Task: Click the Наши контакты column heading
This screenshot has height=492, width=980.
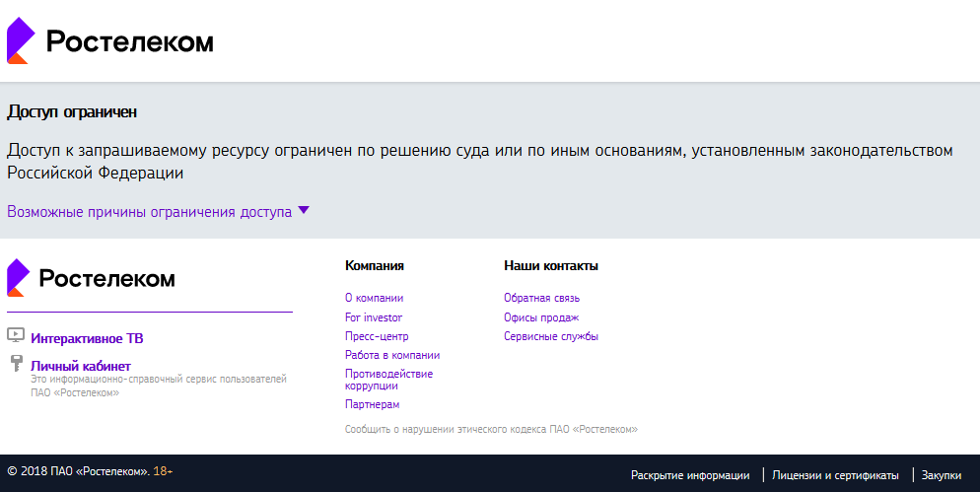Action: pos(551,265)
